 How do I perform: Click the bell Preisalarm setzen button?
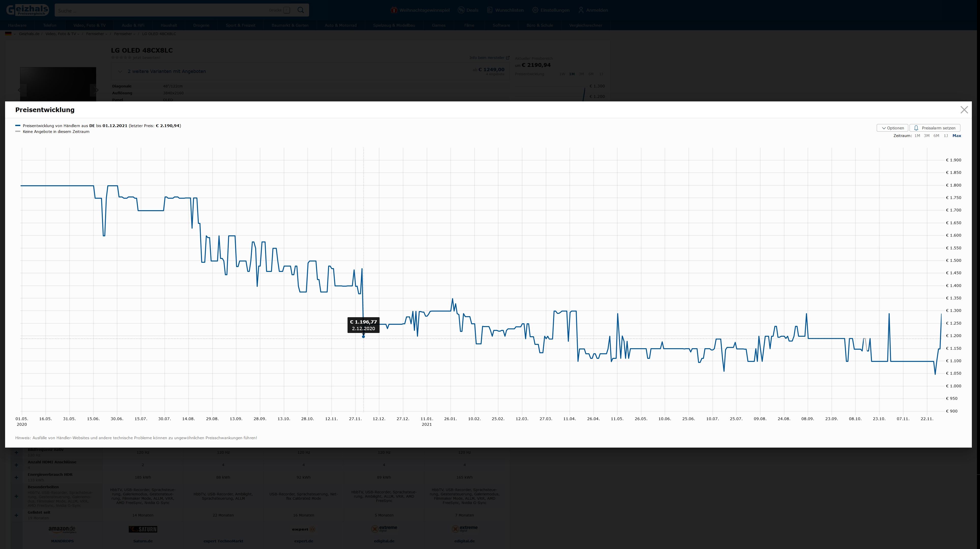(x=934, y=128)
